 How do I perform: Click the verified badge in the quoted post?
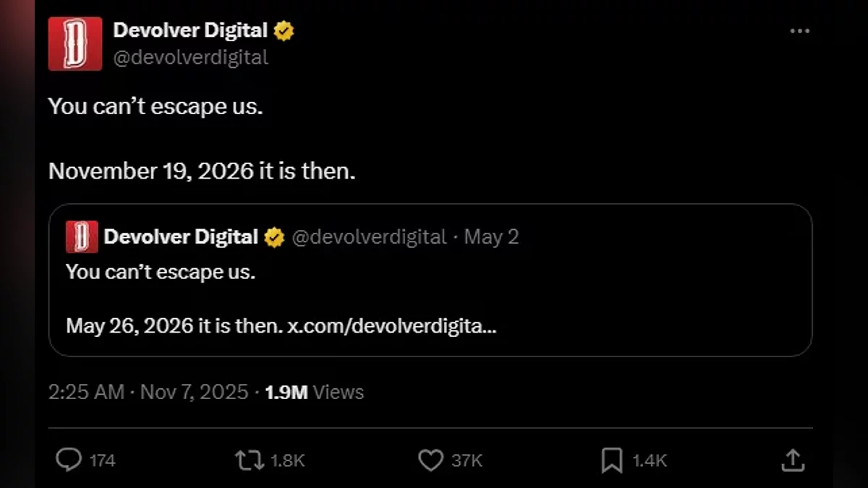point(273,236)
